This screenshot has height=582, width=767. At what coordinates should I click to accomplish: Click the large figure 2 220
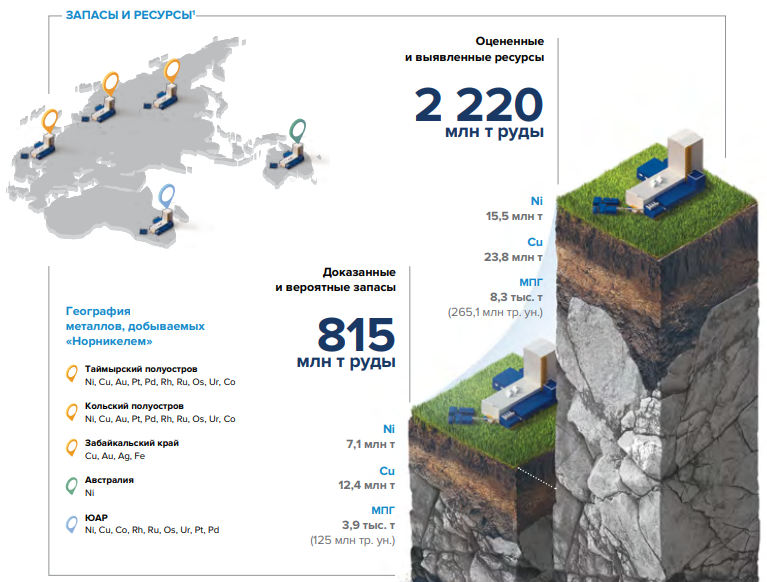click(478, 104)
